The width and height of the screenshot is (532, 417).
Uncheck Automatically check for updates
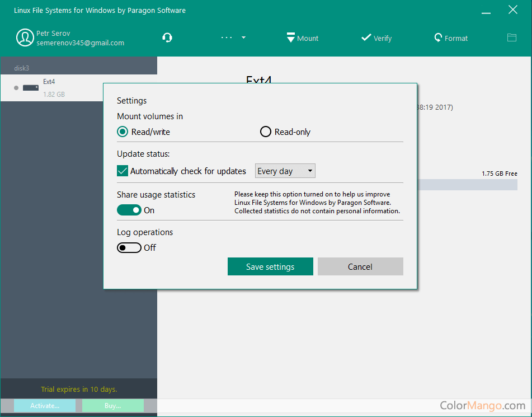pos(123,171)
